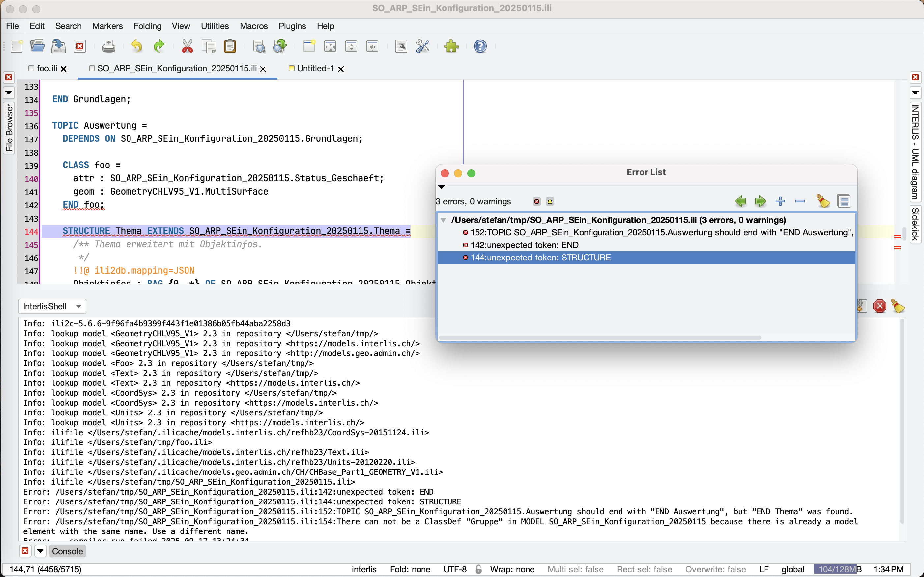Open the Markers menu
Image resolution: width=924 pixels, height=577 pixels.
click(x=107, y=26)
